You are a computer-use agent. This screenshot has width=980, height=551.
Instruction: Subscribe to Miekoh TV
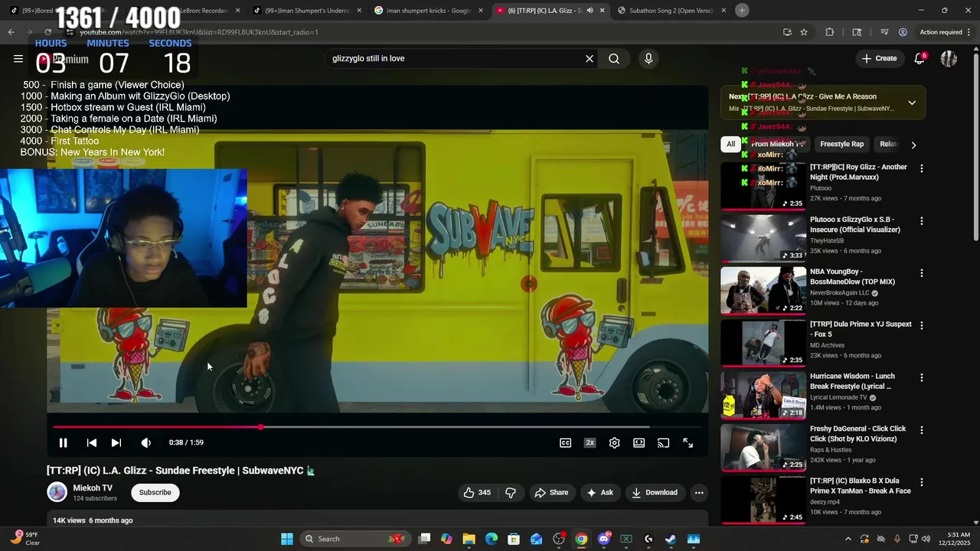pos(155,492)
